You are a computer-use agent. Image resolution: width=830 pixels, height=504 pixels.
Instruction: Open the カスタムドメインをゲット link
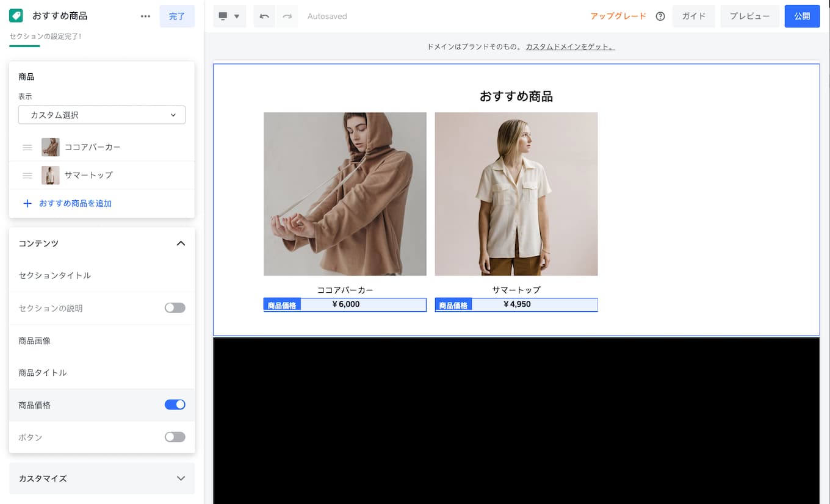tap(570, 46)
